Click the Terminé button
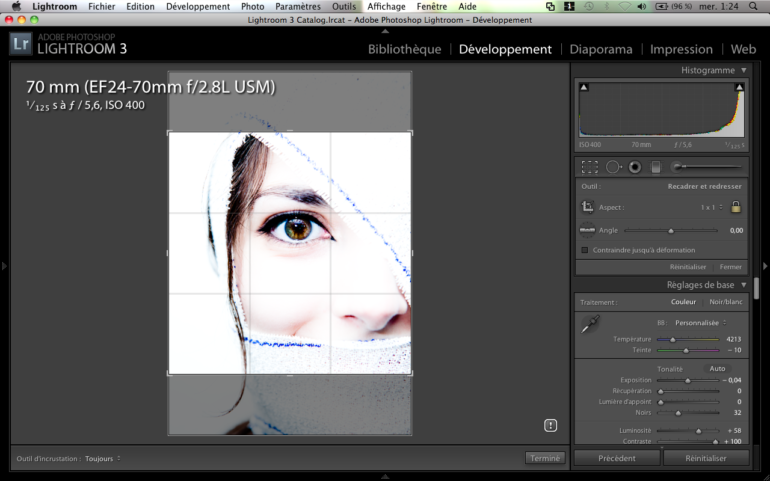770x481 pixels. pyautogui.click(x=545, y=458)
